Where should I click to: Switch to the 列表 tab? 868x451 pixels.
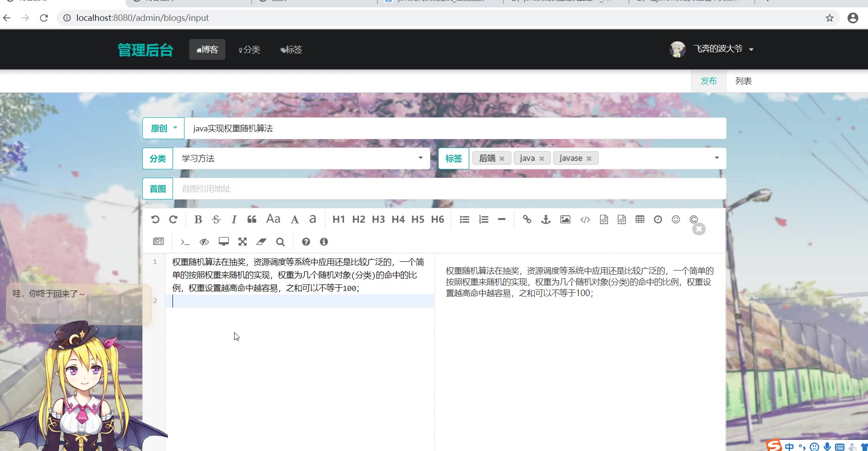(x=743, y=81)
